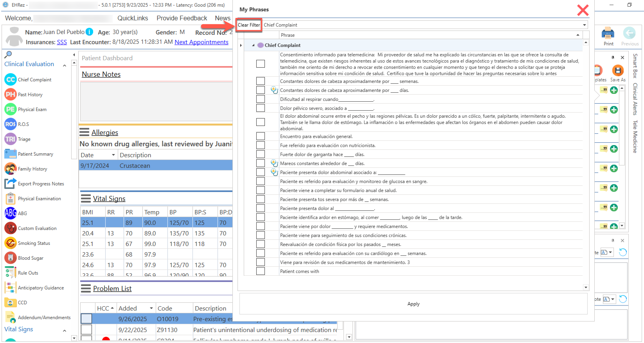Open Provide Feedback menu item
Image resolution: width=644 pixels, height=343 pixels.
click(x=182, y=18)
